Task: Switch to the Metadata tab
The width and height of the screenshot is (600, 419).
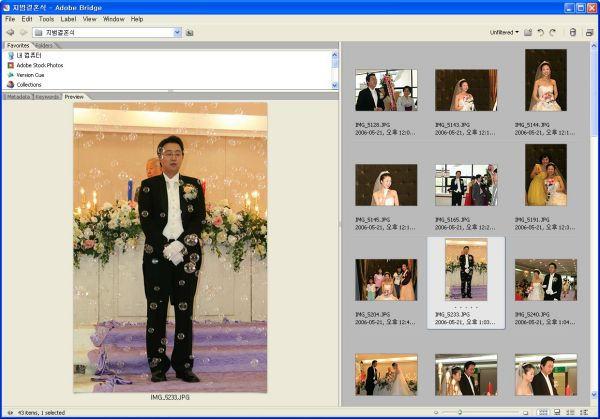Action: (16, 97)
